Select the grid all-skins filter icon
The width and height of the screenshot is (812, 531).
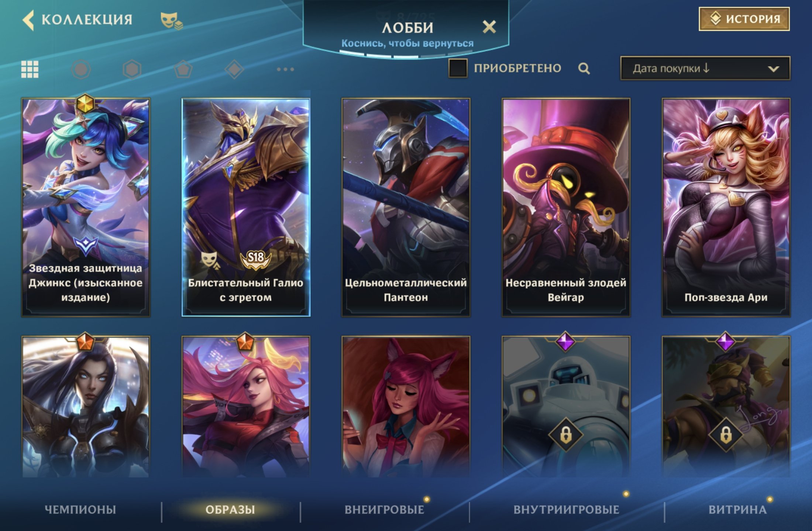pos(30,69)
